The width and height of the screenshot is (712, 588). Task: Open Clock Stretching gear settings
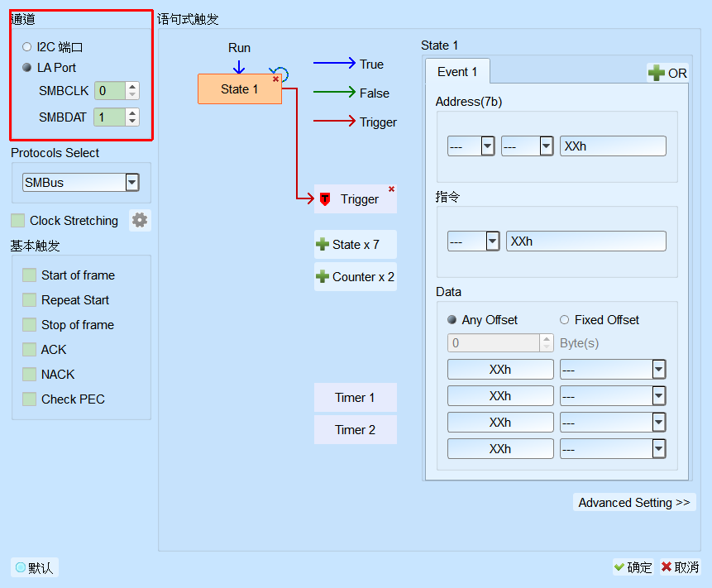pyautogui.click(x=140, y=220)
